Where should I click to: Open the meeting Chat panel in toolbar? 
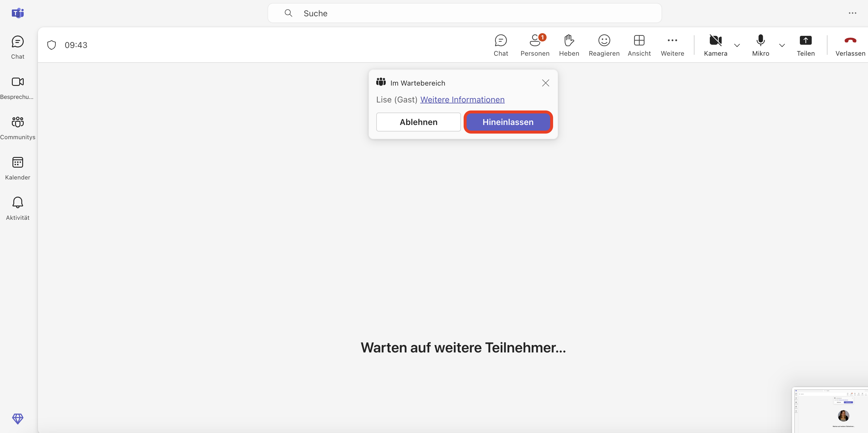(x=500, y=45)
